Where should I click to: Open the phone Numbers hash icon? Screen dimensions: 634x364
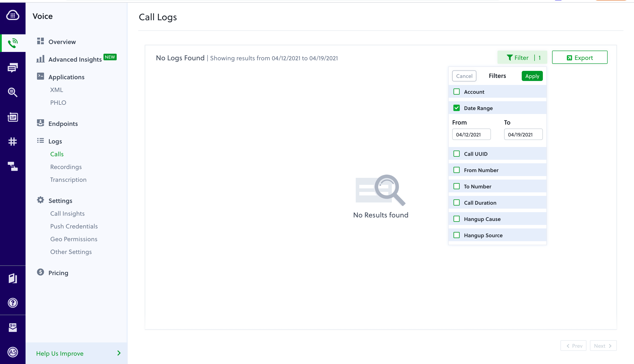[13, 142]
